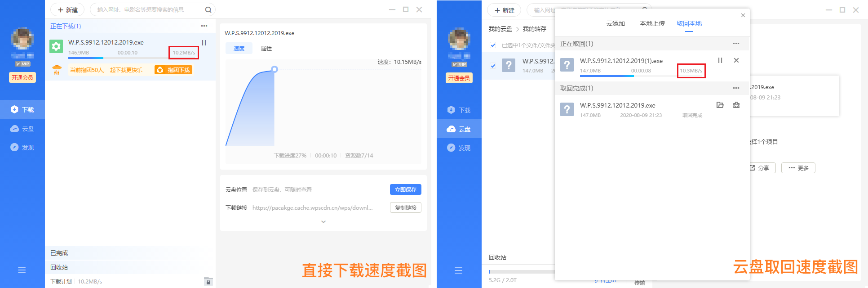Pause the download under 正在下载(1)
Image resolution: width=868 pixels, height=288 pixels.
(x=204, y=43)
